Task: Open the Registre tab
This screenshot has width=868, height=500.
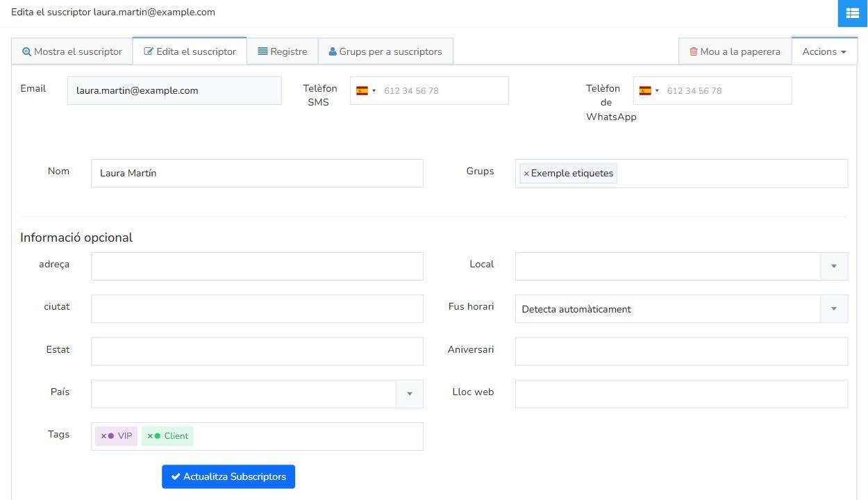Action: (x=283, y=51)
